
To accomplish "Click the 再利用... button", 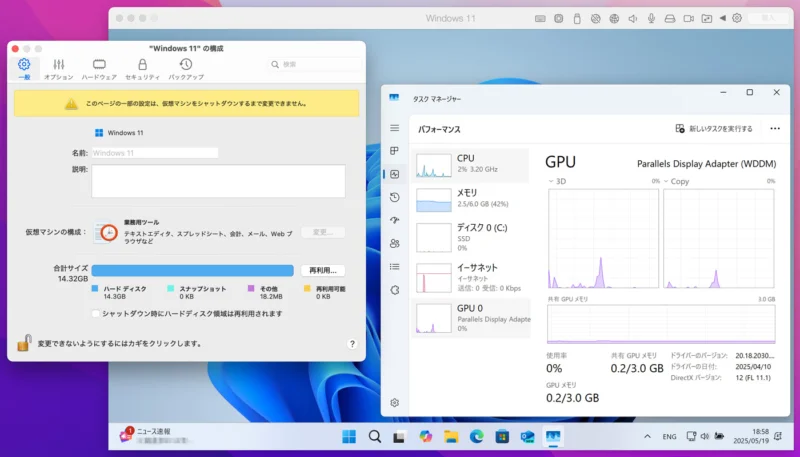I will 322,270.
